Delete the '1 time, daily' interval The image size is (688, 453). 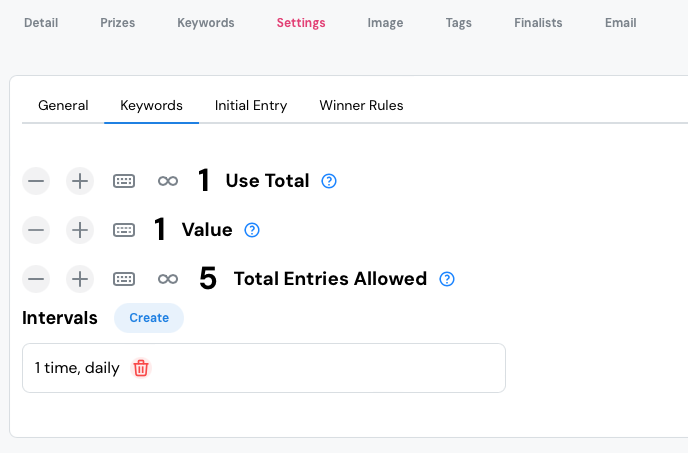(141, 368)
